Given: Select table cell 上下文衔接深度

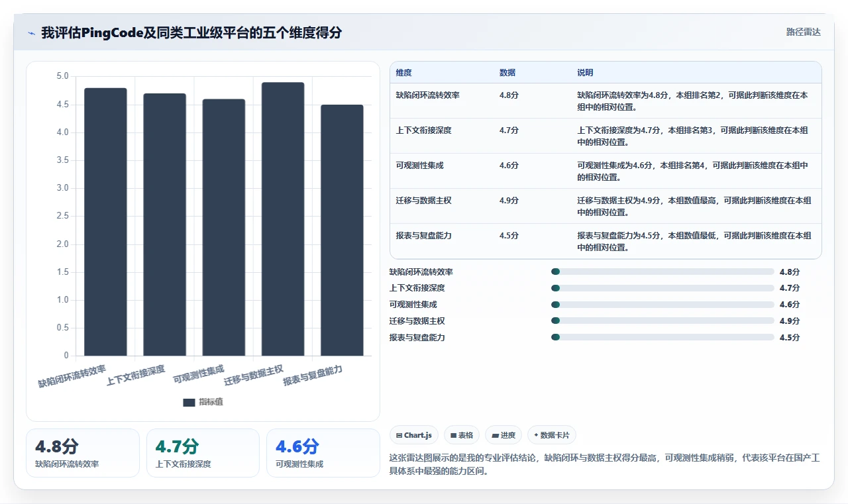Looking at the screenshot, I should coord(424,130).
